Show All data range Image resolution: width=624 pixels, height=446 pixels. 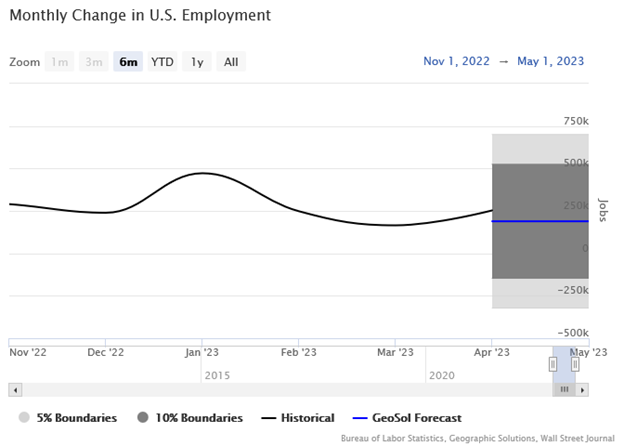(x=231, y=62)
